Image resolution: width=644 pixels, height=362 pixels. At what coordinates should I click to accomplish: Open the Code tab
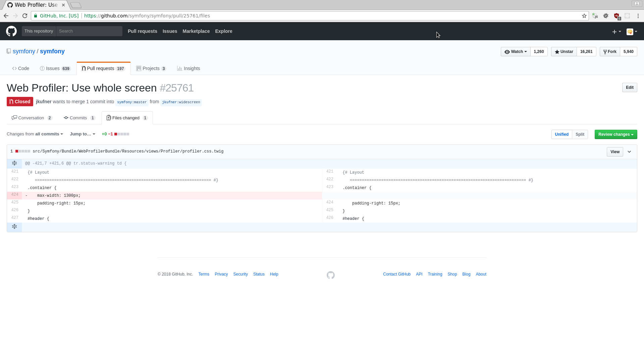[21, 68]
